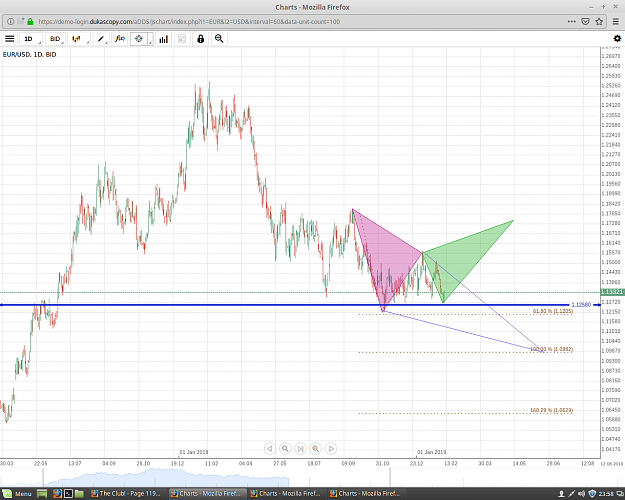Click the right handle of overview navigator
Screen dimensions: 625x500
coord(390,477)
